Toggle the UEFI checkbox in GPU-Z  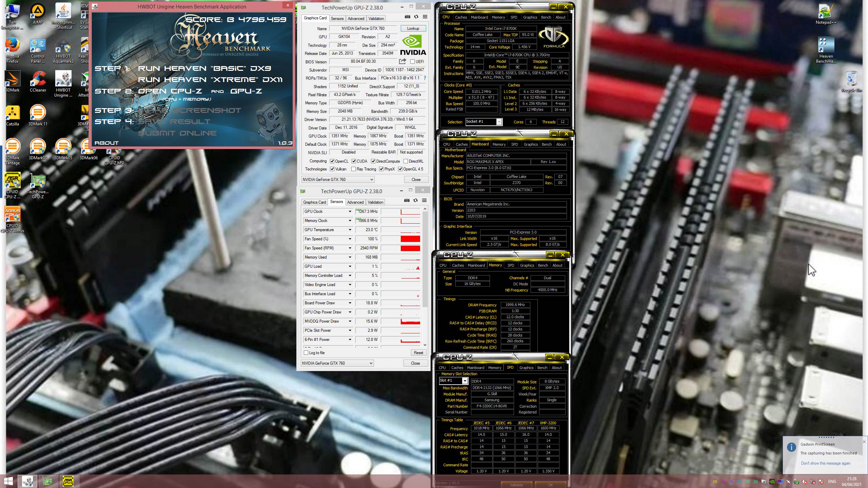click(412, 62)
